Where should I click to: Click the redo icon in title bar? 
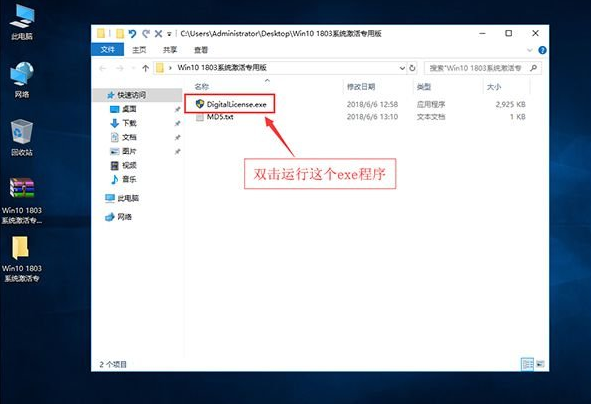[145, 34]
